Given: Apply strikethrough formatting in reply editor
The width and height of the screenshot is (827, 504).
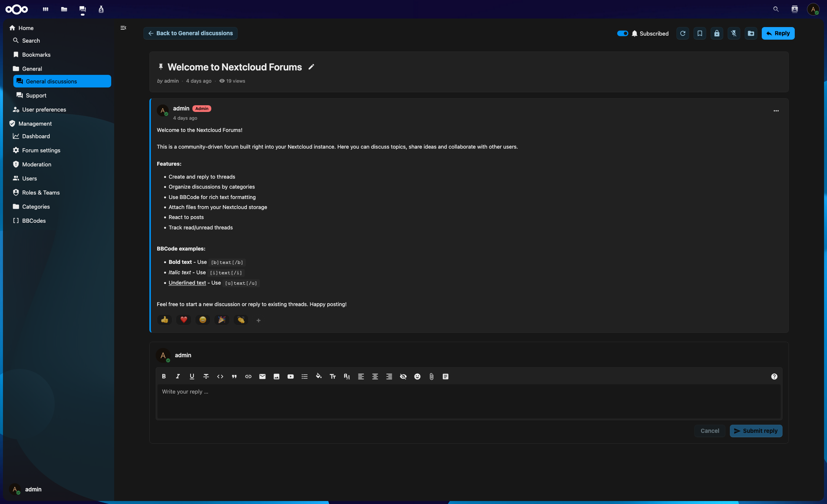Looking at the screenshot, I should pyautogui.click(x=206, y=377).
